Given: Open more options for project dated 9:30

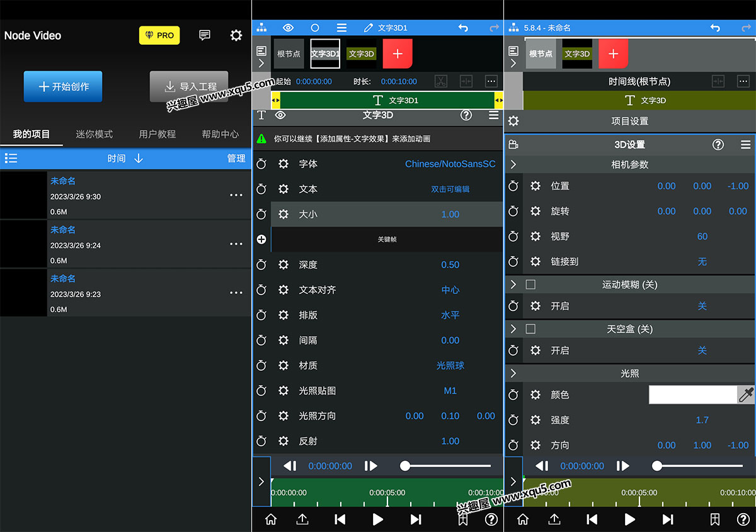Looking at the screenshot, I should tap(236, 195).
